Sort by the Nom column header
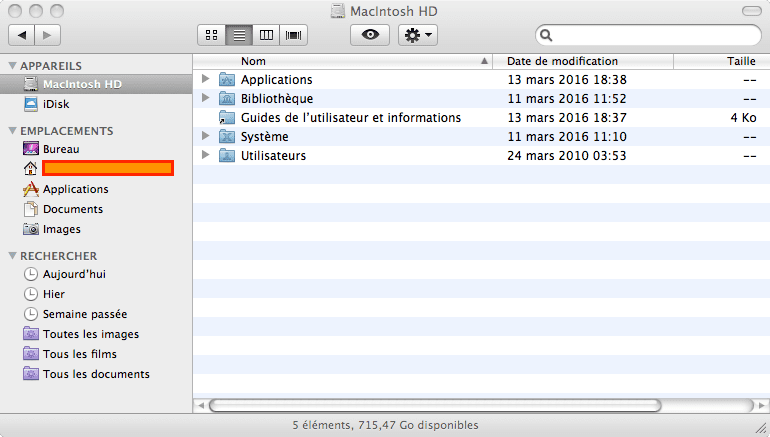Viewport: 770px width, 437px height. pos(342,61)
